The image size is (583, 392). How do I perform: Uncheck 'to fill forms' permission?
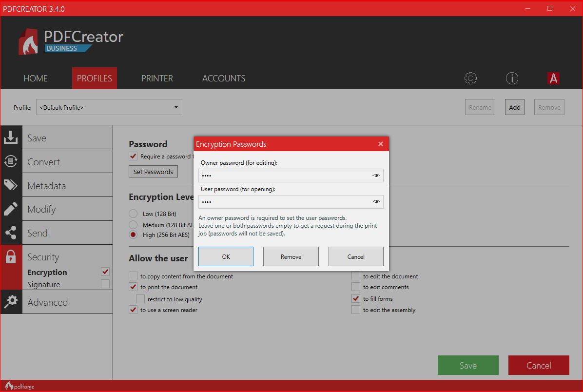(x=355, y=298)
